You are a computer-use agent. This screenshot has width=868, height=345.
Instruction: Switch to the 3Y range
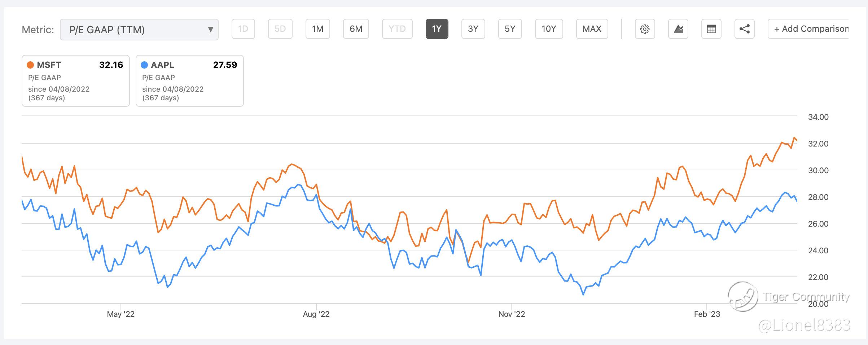473,29
